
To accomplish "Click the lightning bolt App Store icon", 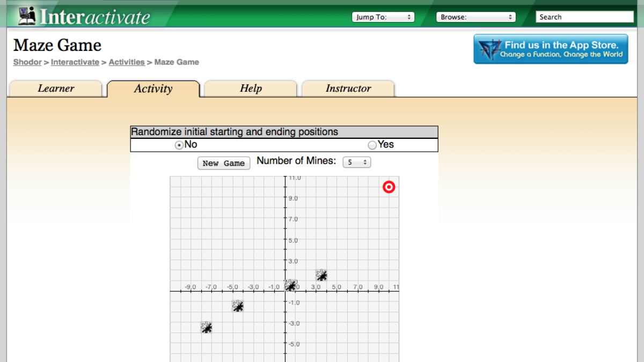I will click(488, 49).
